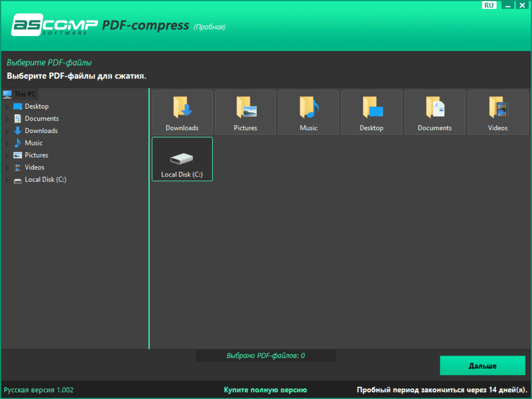Close the PDF-compress window
This screenshot has height=399, width=532.
click(522, 5)
